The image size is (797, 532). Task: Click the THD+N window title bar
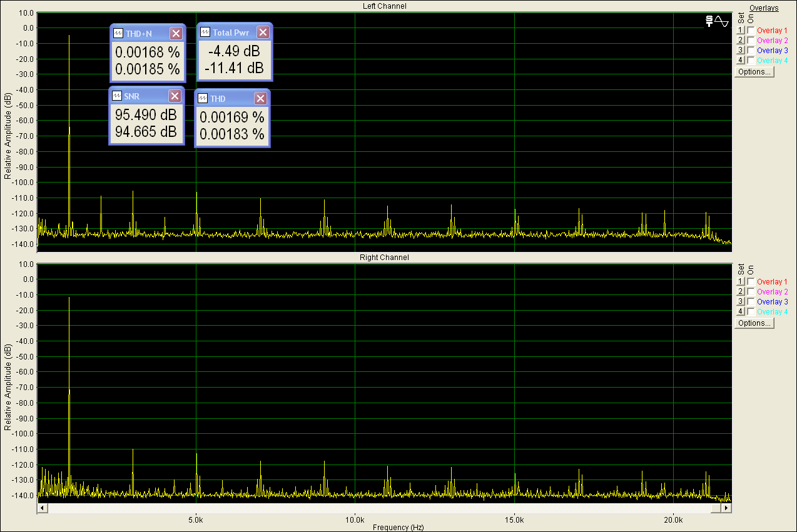tap(148, 34)
